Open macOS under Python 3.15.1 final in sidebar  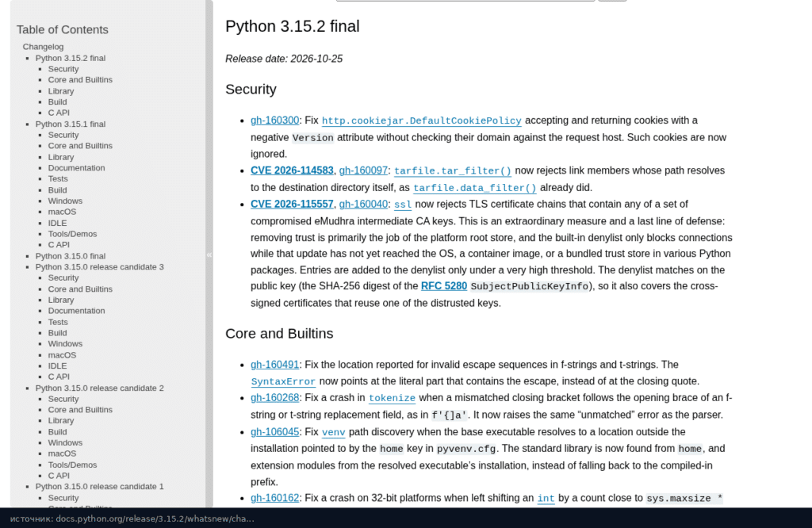pos(62,212)
